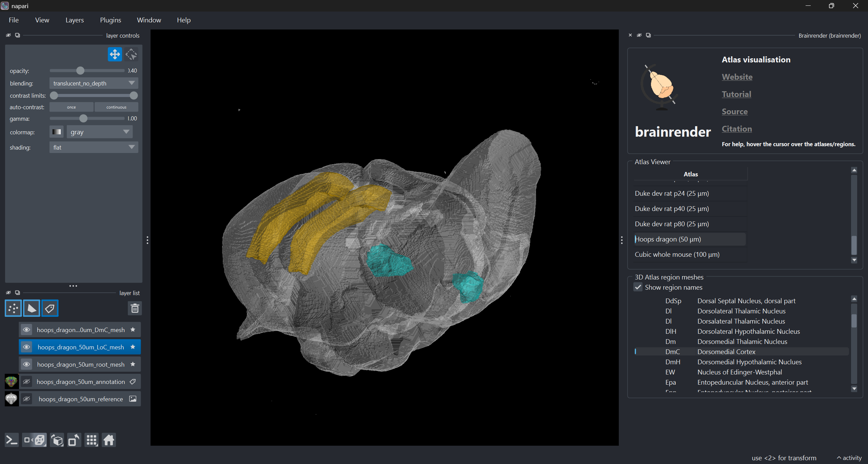
Task: Toggle visibility of hoops_dragon DmC_mesh layer
Action: (26, 330)
